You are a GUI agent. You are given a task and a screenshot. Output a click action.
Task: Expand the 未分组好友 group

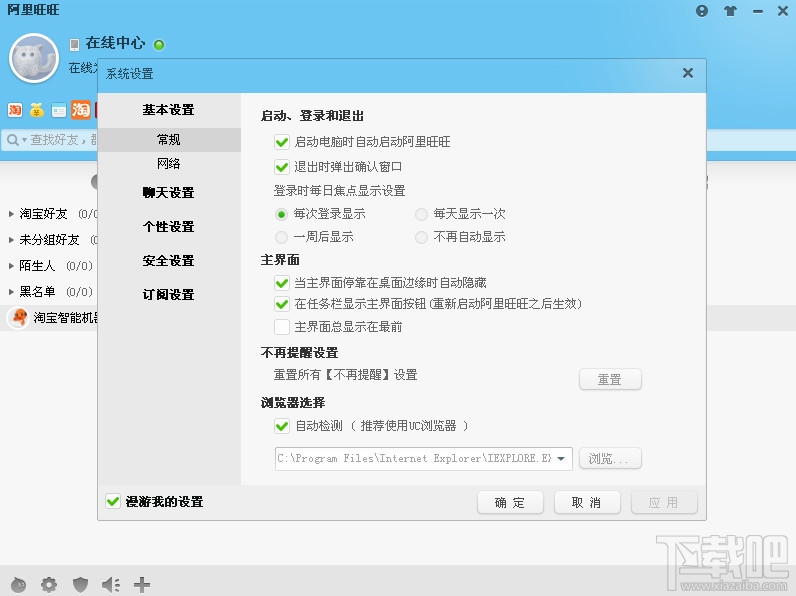click(11, 240)
